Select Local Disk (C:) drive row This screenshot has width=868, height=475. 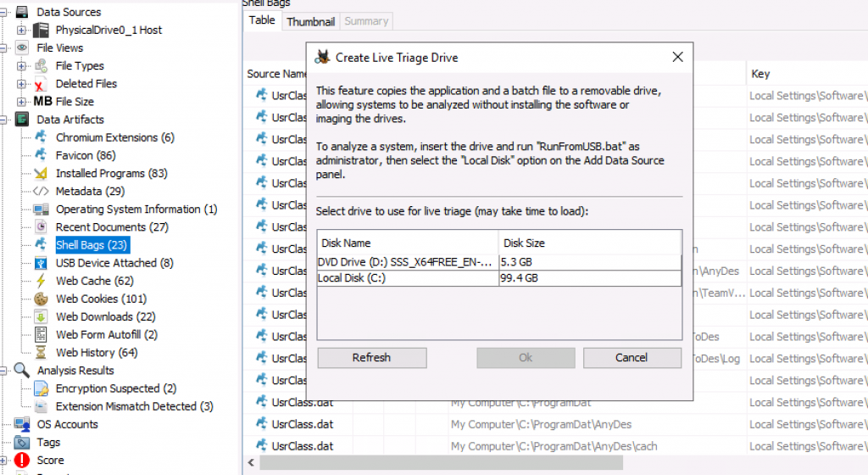tap(407, 278)
